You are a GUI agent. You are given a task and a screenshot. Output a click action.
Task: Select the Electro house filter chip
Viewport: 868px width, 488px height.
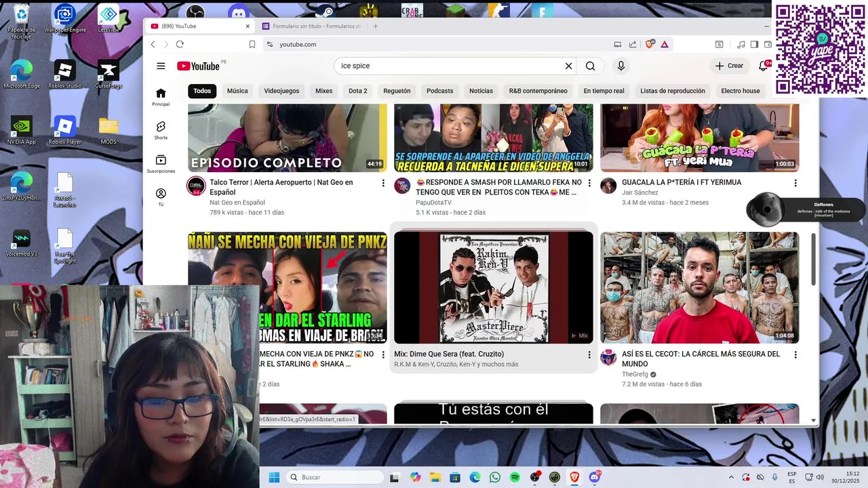point(741,91)
